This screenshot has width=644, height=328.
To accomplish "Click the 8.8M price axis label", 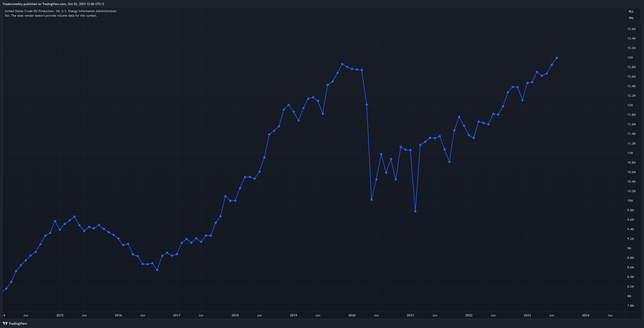I will tap(630, 258).
